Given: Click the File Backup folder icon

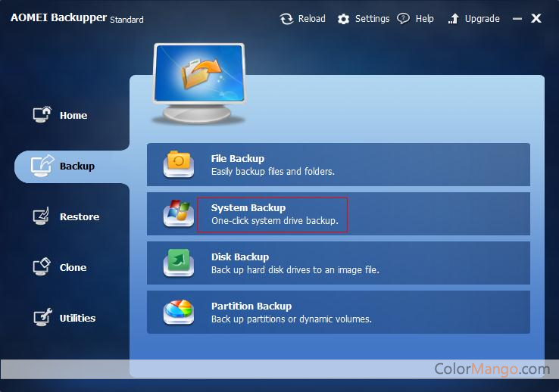Looking at the screenshot, I should tap(179, 164).
